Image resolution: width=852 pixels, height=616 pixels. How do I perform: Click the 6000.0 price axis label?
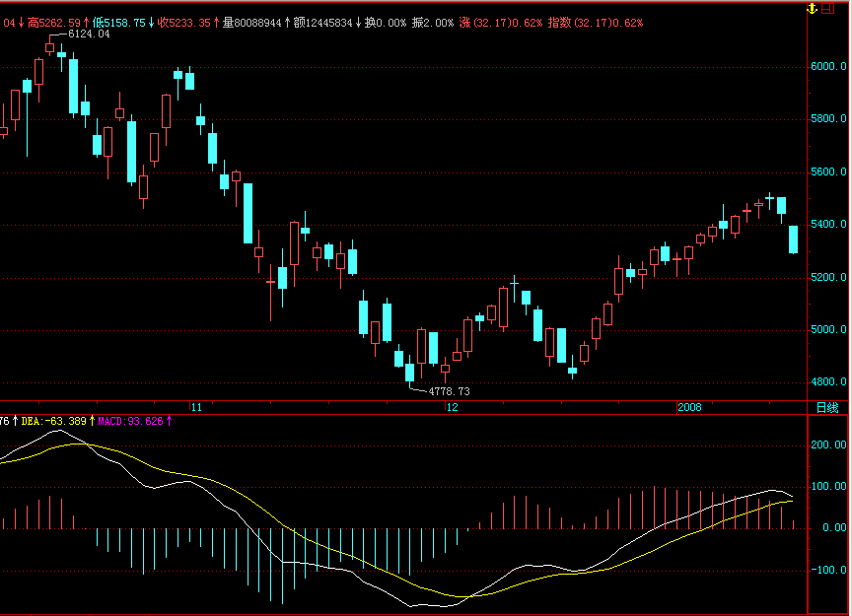(x=828, y=67)
